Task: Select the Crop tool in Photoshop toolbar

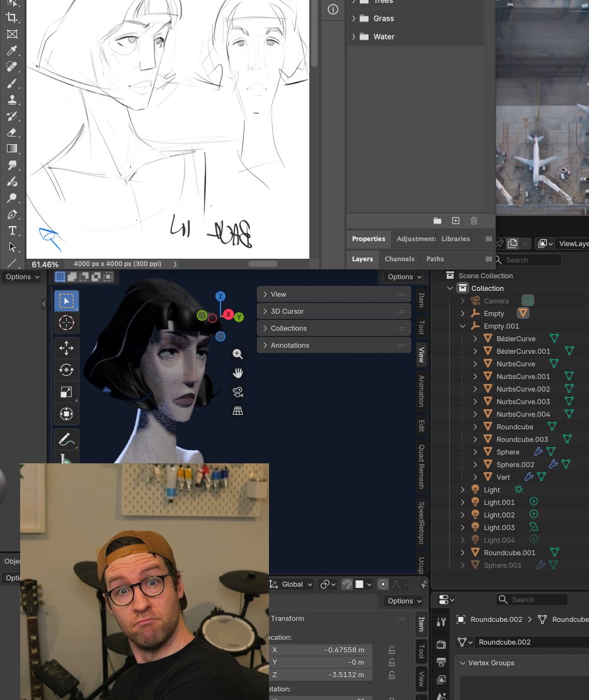Action: coord(12,18)
